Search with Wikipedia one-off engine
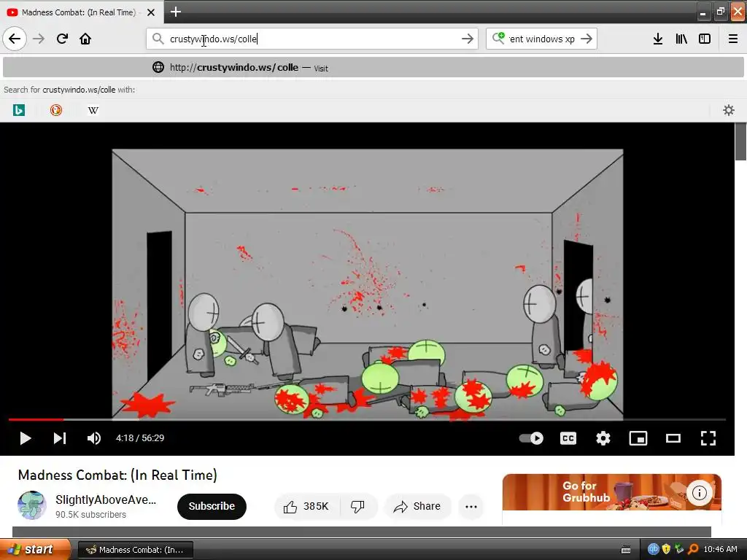 93,111
